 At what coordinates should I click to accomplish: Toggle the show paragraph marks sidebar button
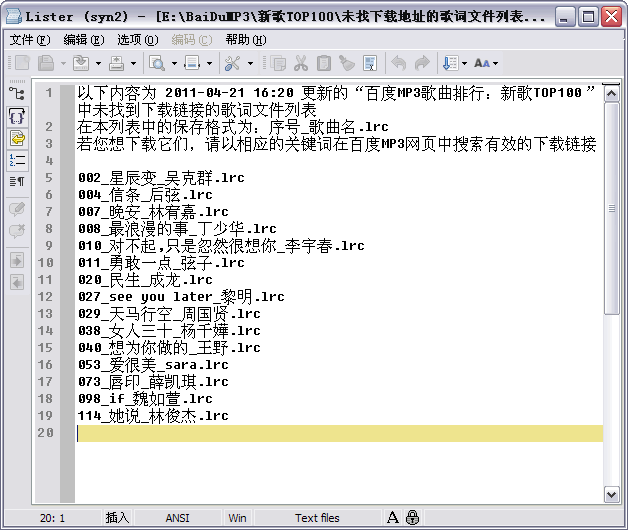[17, 182]
